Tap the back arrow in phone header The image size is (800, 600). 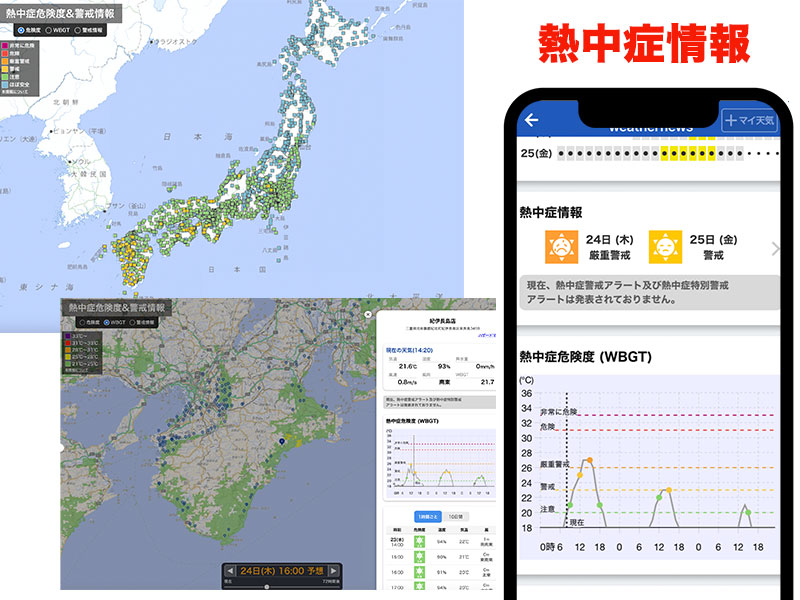click(x=532, y=120)
